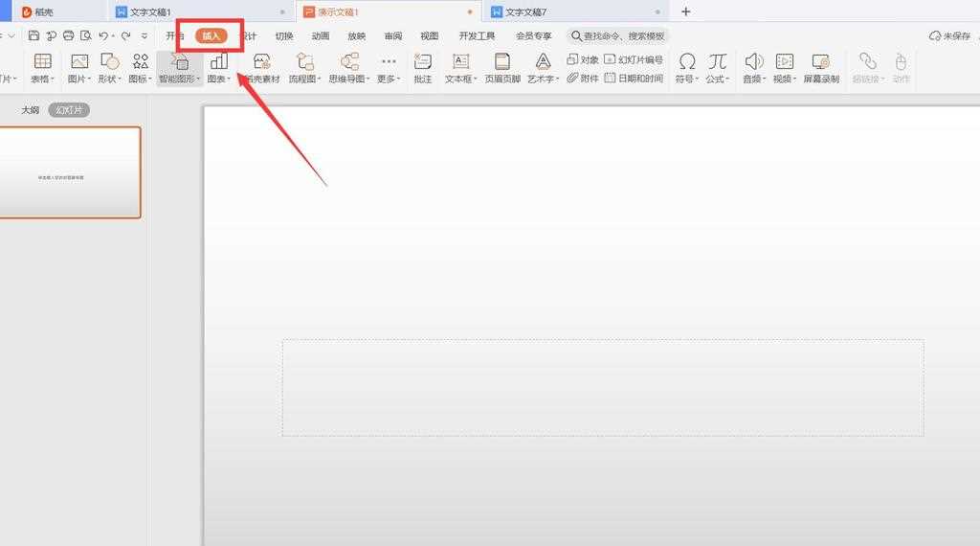Image resolution: width=980 pixels, height=546 pixels.
Task: Insert a 图片 (Picture) via ribbon icon
Action: pos(79,62)
